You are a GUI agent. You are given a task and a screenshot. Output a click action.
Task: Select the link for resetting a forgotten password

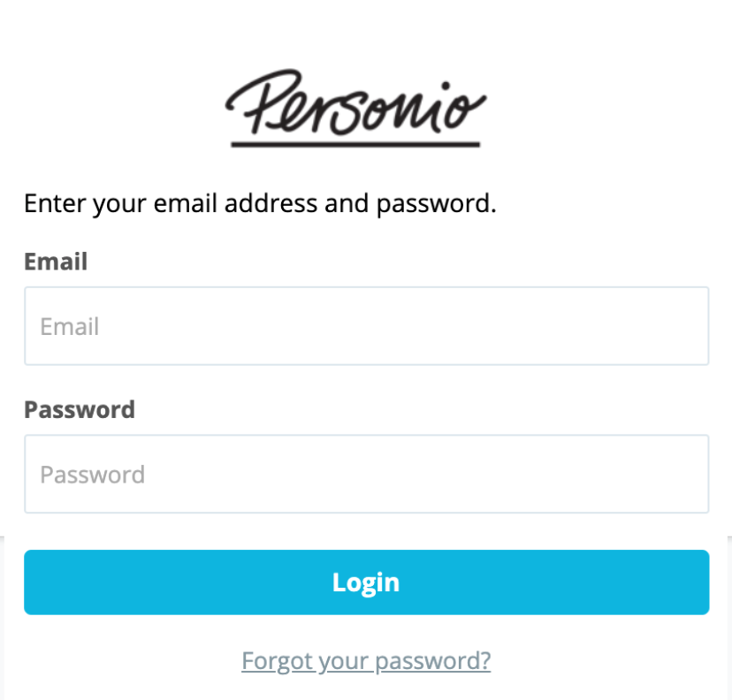(x=366, y=660)
